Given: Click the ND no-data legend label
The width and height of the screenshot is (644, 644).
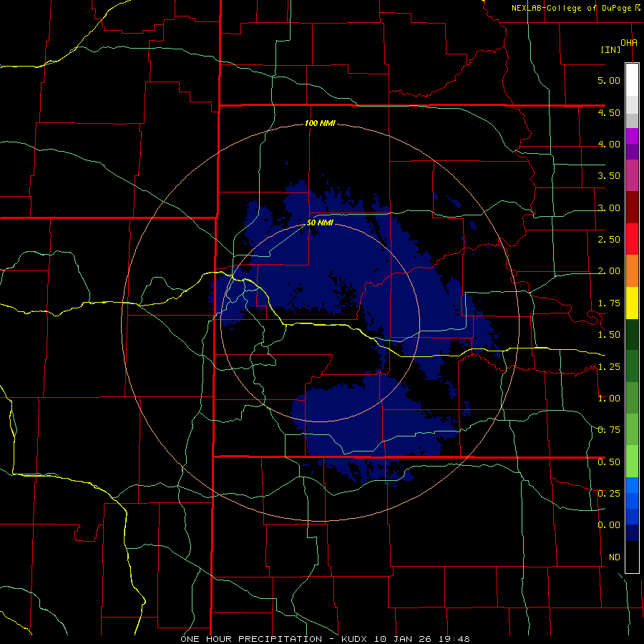Looking at the screenshot, I should (615, 557).
